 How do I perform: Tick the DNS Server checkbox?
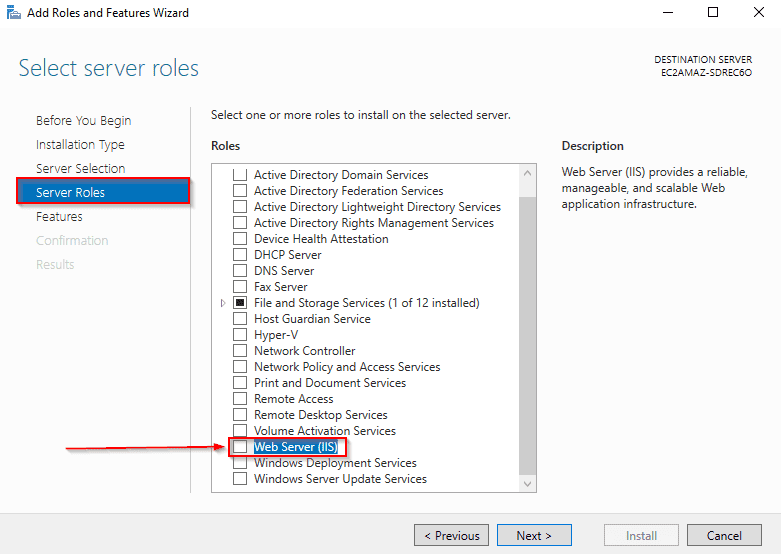pos(240,271)
